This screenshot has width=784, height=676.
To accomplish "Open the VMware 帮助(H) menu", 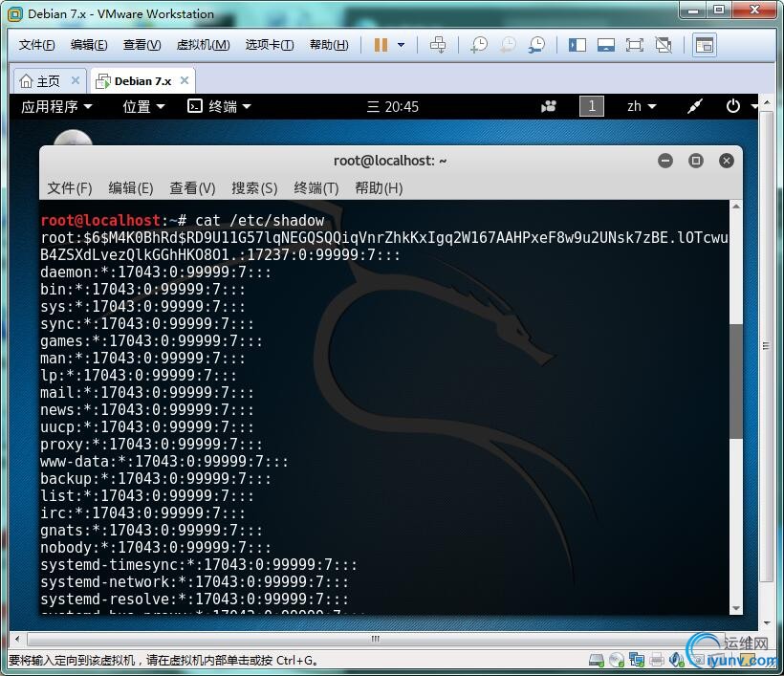I will (329, 45).
